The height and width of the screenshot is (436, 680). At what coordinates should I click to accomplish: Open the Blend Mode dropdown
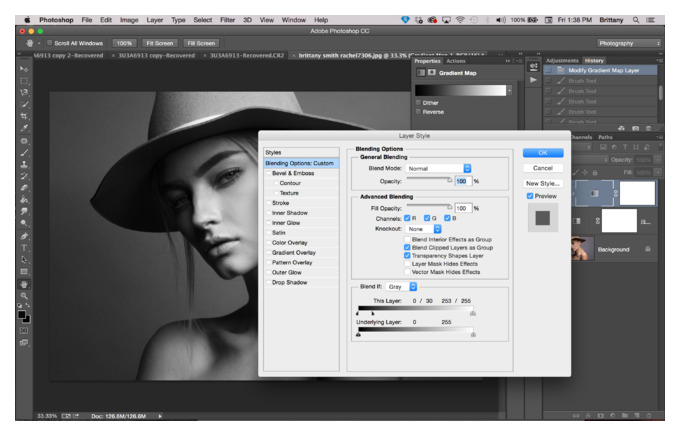438,168
